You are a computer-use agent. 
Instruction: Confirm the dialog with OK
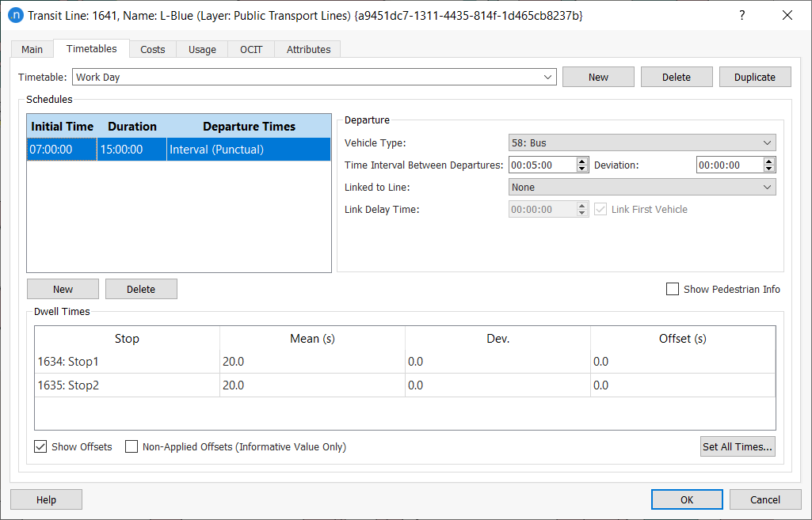click(686, 499)
